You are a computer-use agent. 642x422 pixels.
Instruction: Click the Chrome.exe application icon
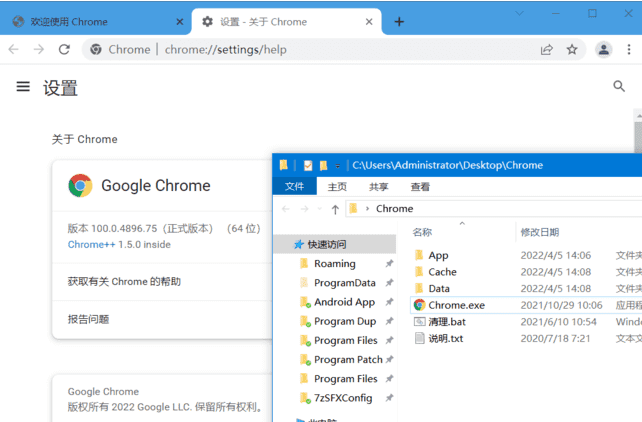(419, 305)
